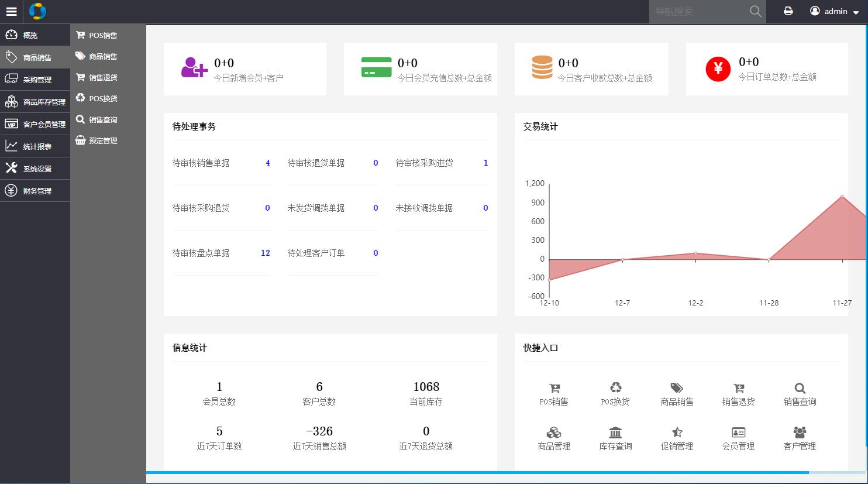Click 促销管理 shortcut star icon
868x484 pixels.
(x=677, y=432)
